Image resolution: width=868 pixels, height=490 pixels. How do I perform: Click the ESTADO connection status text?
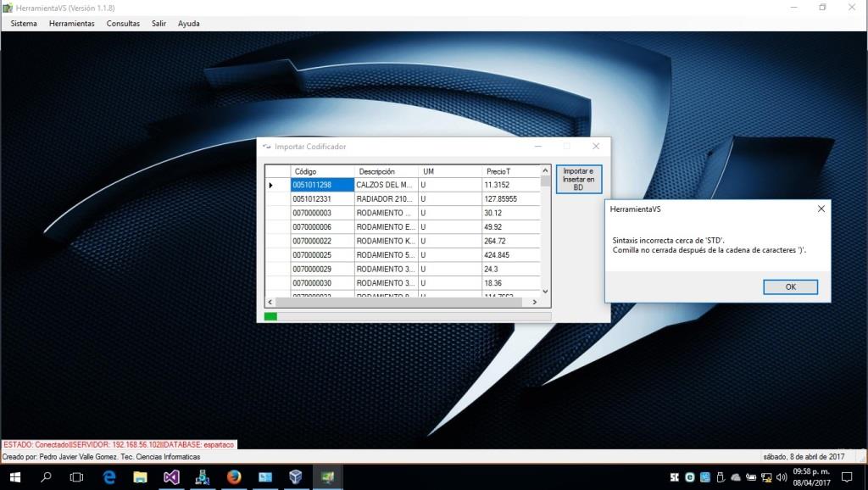119,444
